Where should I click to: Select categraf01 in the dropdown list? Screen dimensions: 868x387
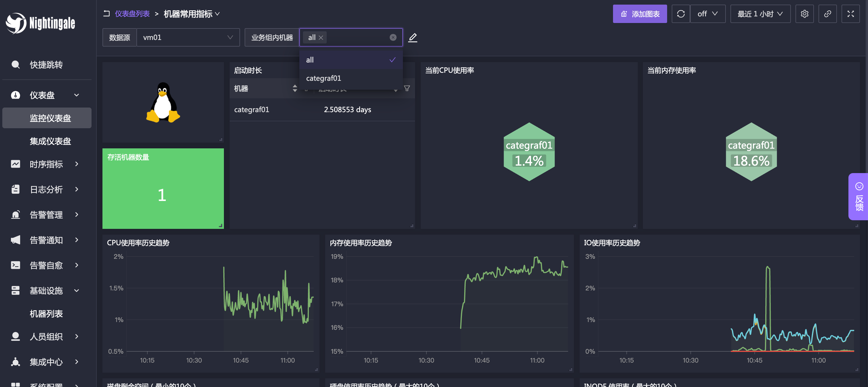pyautogui.click(x=351, y=78)
